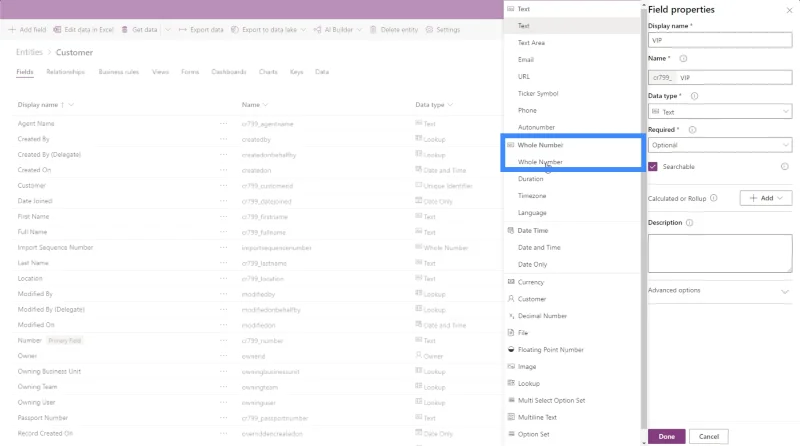
Task: Click the AI Builder icon
Action: pyautogui.click(x=317, y=30)
